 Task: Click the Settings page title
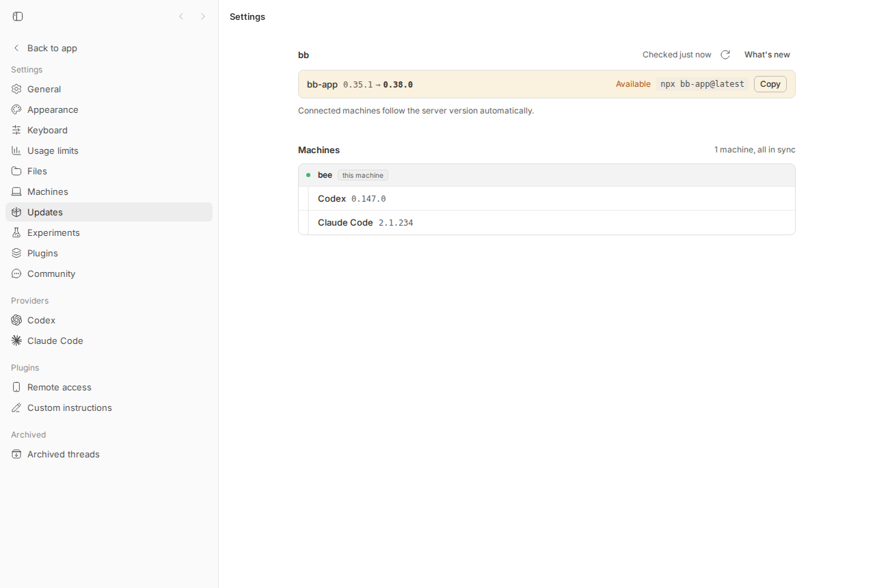coord(247,16)
